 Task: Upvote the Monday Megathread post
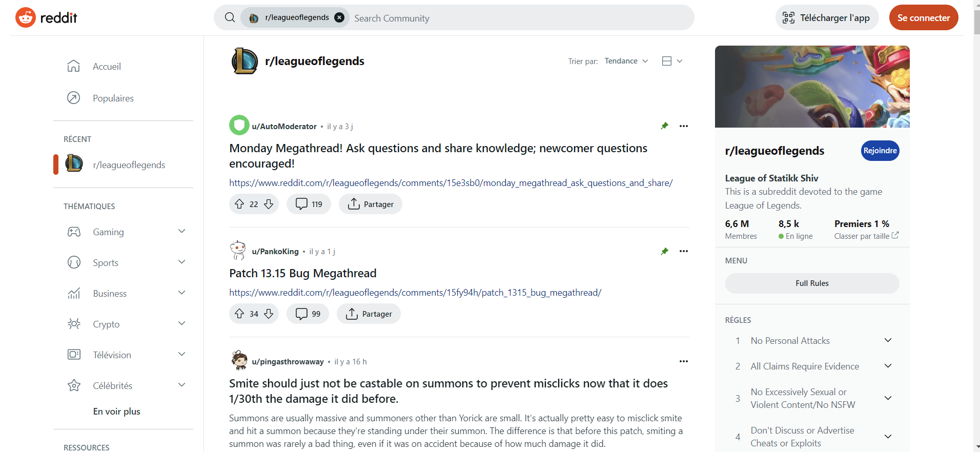(x=239, y=204)
